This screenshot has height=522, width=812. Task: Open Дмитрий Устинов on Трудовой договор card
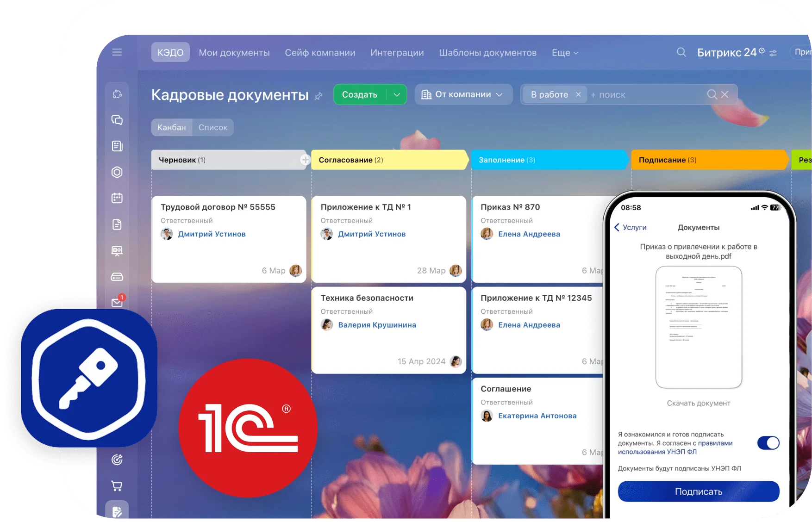212,234
